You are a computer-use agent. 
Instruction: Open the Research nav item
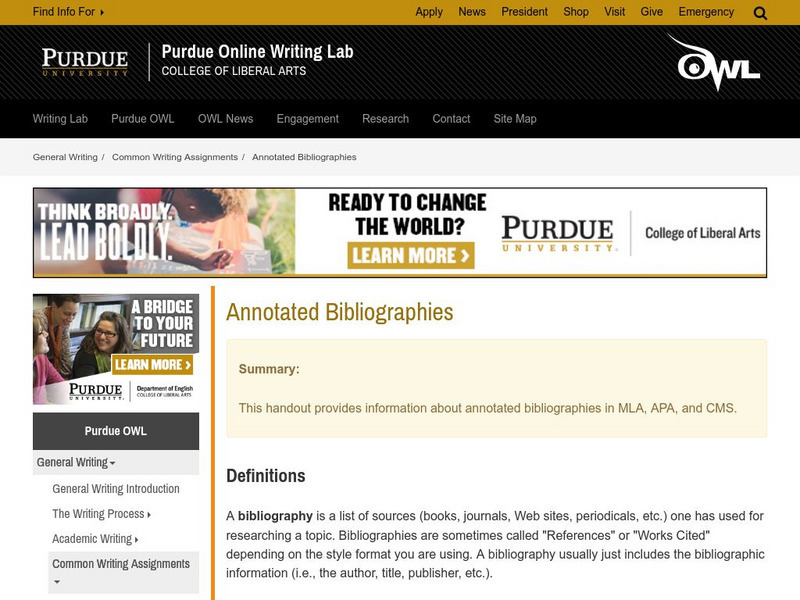[385, 119]
